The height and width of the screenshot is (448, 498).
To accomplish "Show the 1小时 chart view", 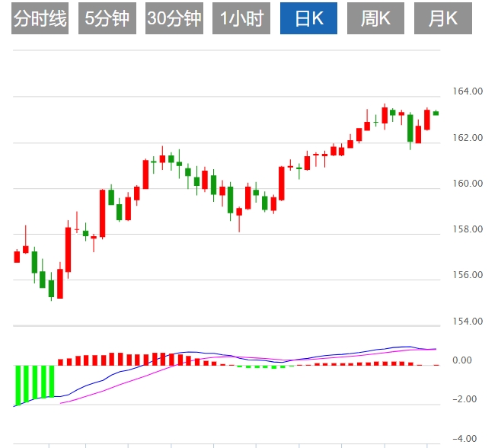I will click(241, 19).
